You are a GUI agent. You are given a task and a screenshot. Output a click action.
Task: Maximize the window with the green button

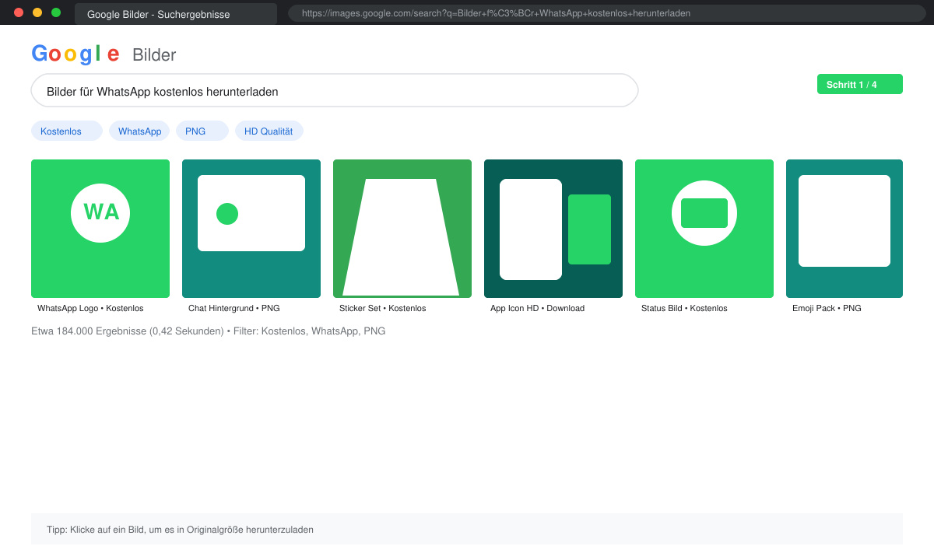click(56, 12)
